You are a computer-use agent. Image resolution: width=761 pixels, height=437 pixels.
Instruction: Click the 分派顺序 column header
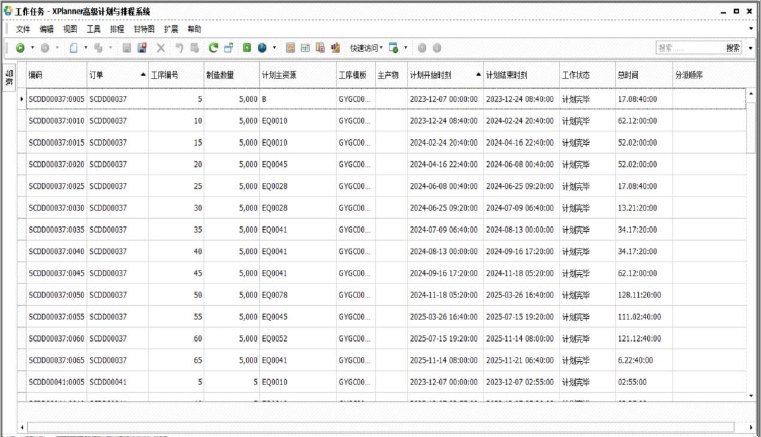709,75
